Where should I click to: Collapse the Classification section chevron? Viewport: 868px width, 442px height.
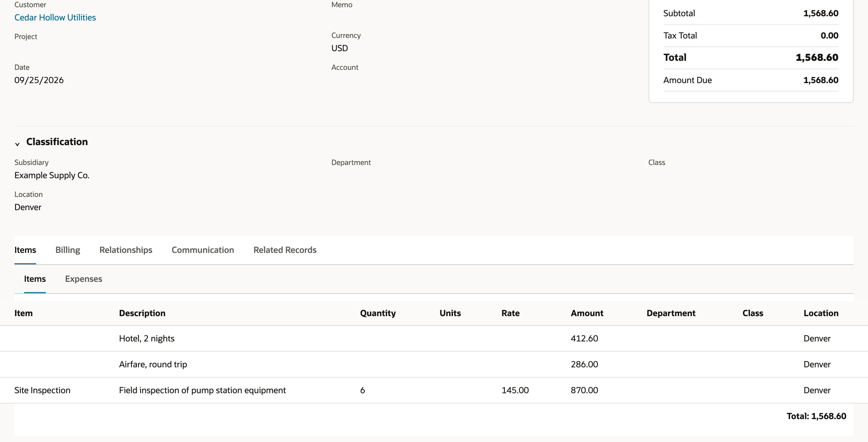coord(17,144)
